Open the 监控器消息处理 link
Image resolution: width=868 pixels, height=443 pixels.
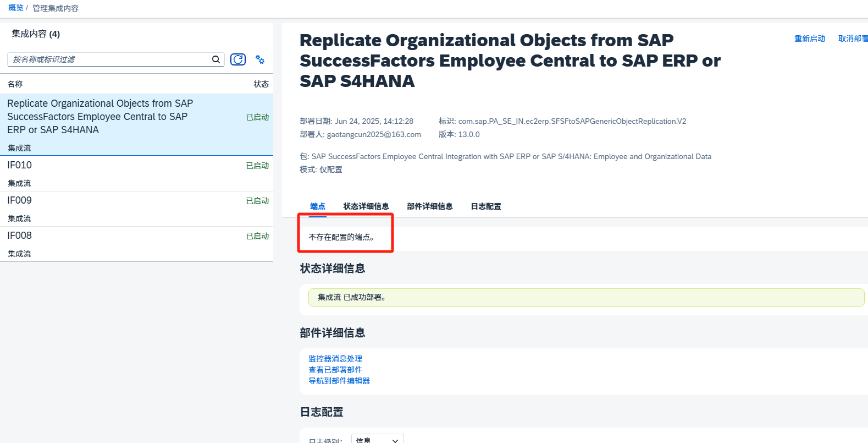click(x=335, y=359)
